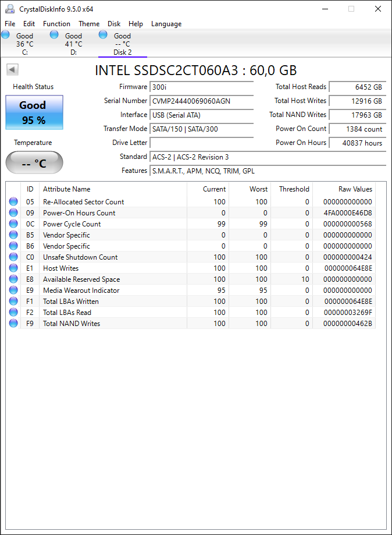Click status orb for B5 Vendor Specific
392x535 pixels.
coord(13,235)
